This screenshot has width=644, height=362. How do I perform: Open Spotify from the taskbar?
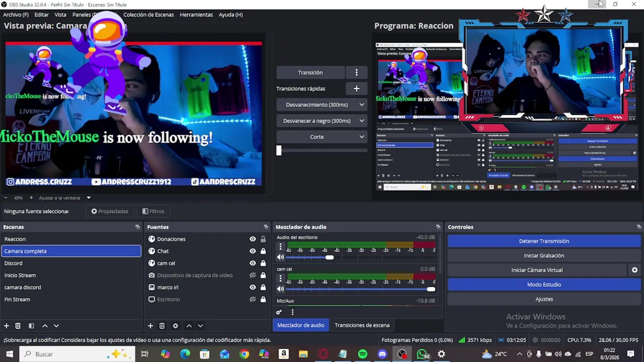[x=363, y=354]
